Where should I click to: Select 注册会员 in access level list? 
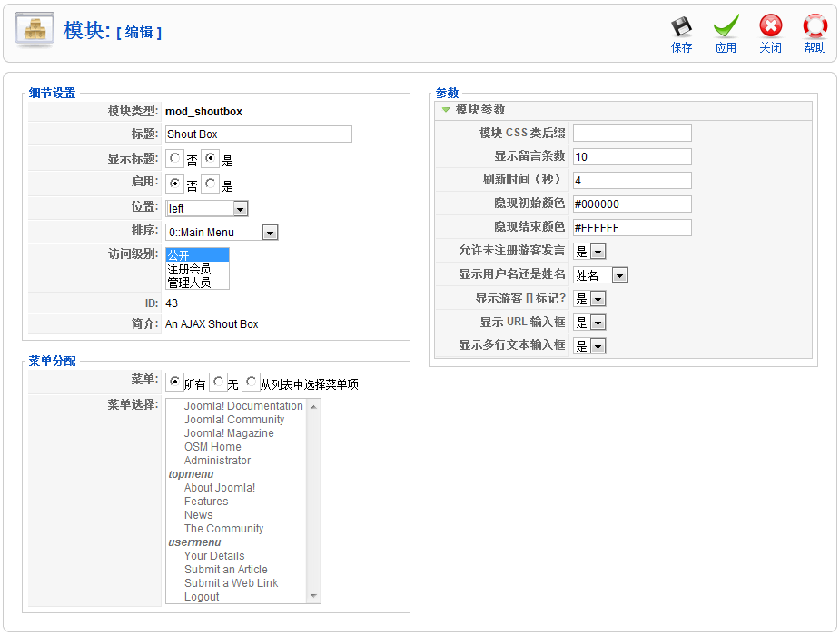(x=189, y=269)
